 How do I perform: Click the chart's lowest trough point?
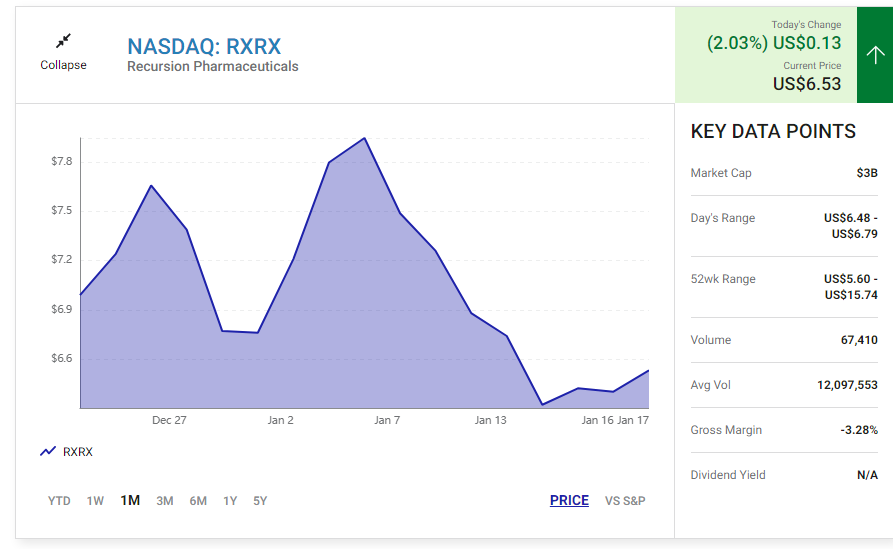point(542,405)
